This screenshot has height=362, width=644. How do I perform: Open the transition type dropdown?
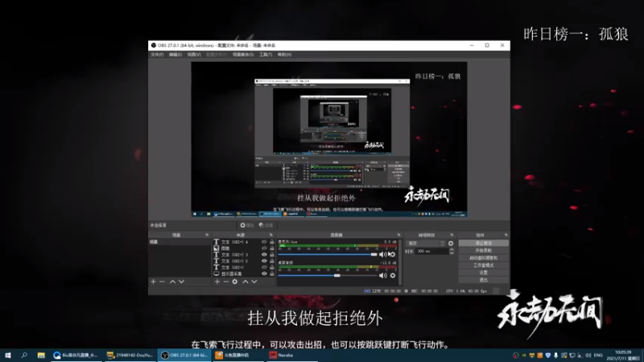point(426,244)
